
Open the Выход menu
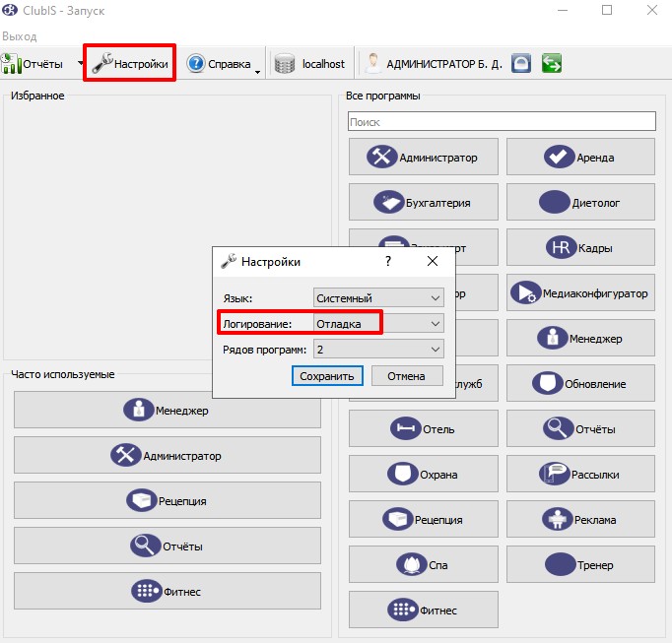pos(20,36)
